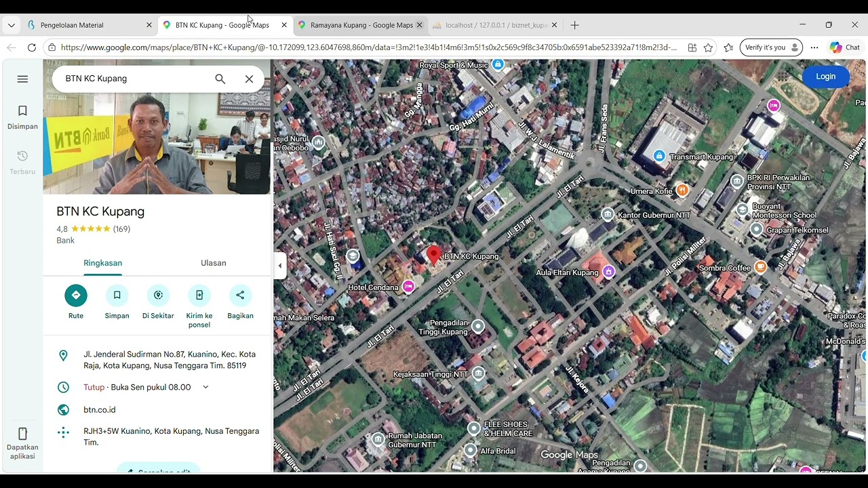Click the Sombra Coffee map marker
The width and height of the screenshot is (868, 488).
pyautogui.click(x=761, y=268)
